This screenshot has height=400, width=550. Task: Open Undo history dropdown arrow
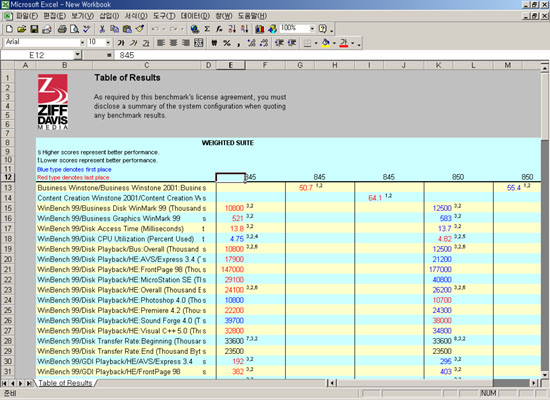[164, 29]
